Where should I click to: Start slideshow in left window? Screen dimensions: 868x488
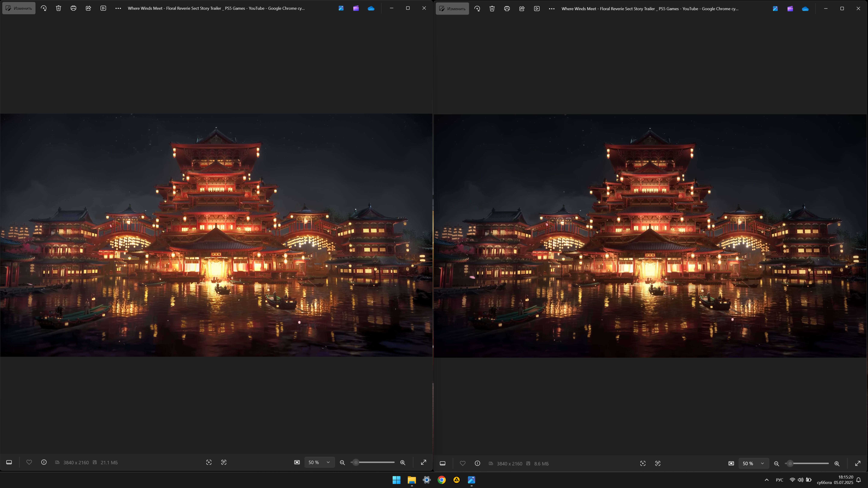click(x=103, y=8)
